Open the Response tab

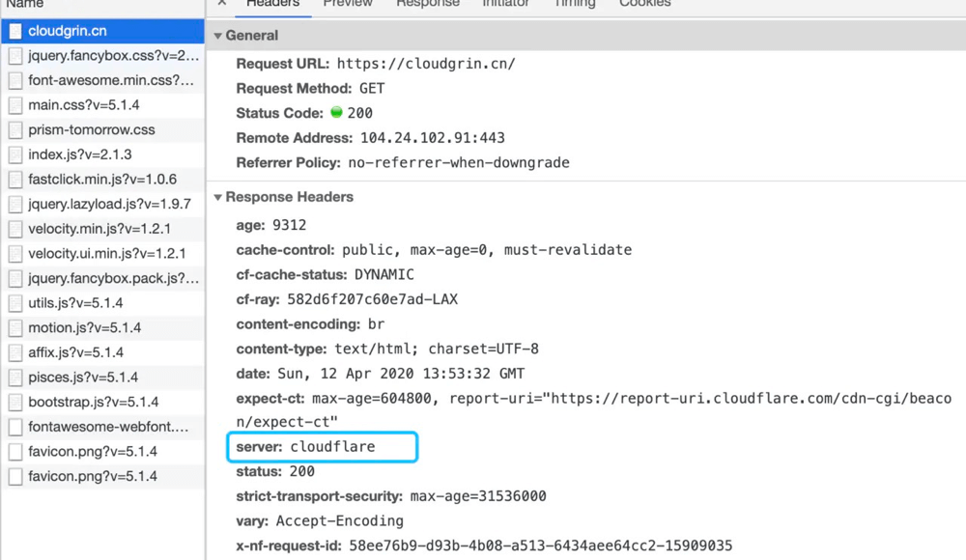click(428, 3)
